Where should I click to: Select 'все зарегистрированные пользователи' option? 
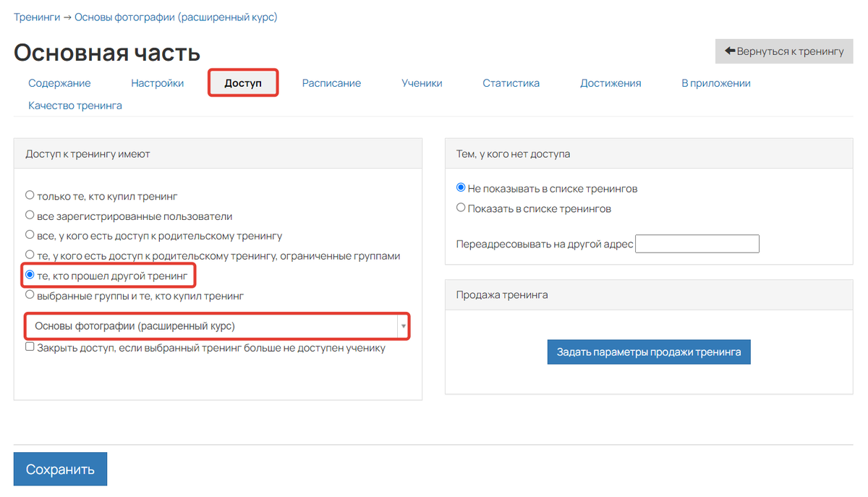[30, 216]
